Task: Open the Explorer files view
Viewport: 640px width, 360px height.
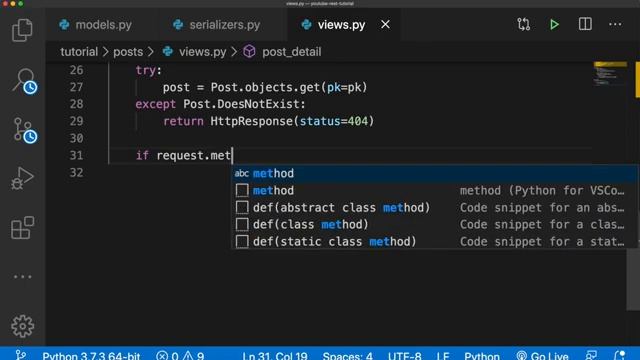Action: pyautogui.click(x=22, y=30)
